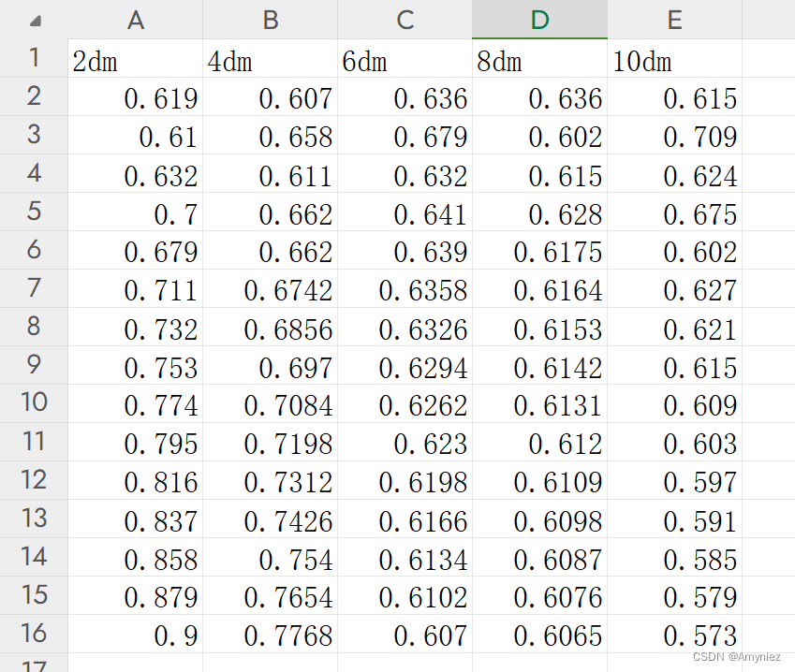Click cell with value 0.6164
The height and width of the screenshot is (672, 795).
(539, 288)
